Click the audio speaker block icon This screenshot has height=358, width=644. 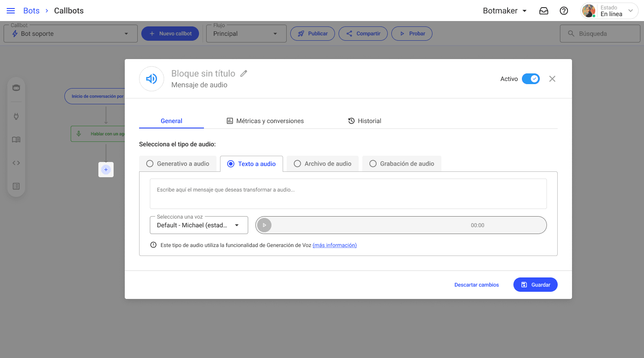(152, 79)
